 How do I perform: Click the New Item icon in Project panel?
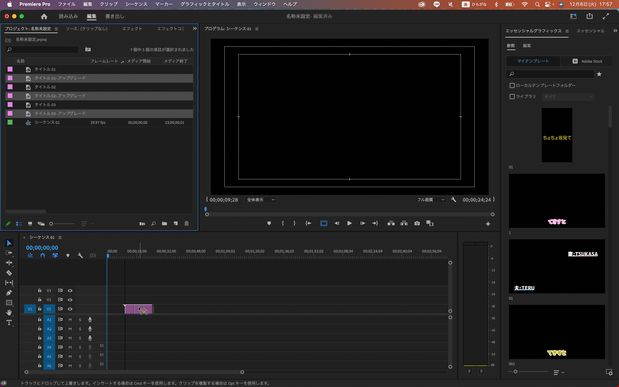coord(176,224)
